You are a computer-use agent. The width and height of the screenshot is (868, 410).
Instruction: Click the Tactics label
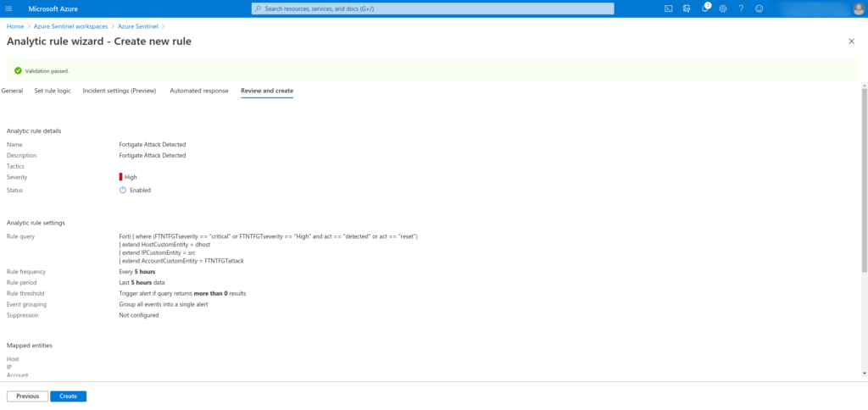(x=15, y=166)
